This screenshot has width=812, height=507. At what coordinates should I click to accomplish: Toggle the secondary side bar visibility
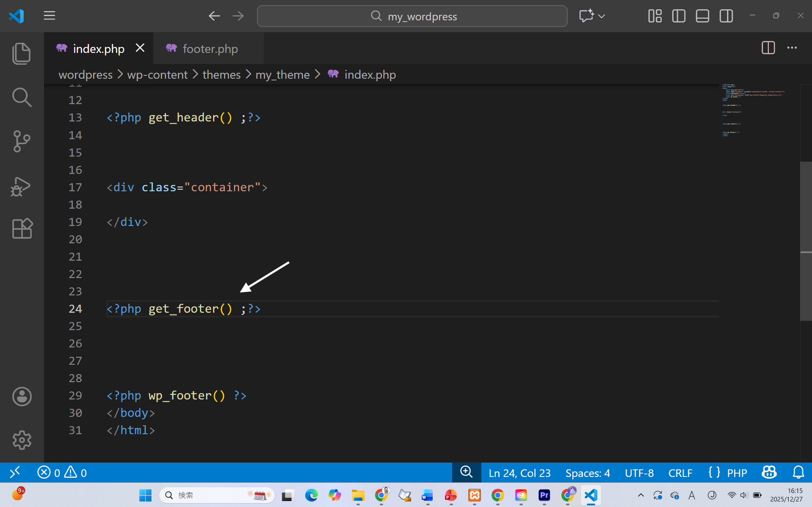click(x=726, y=16)
